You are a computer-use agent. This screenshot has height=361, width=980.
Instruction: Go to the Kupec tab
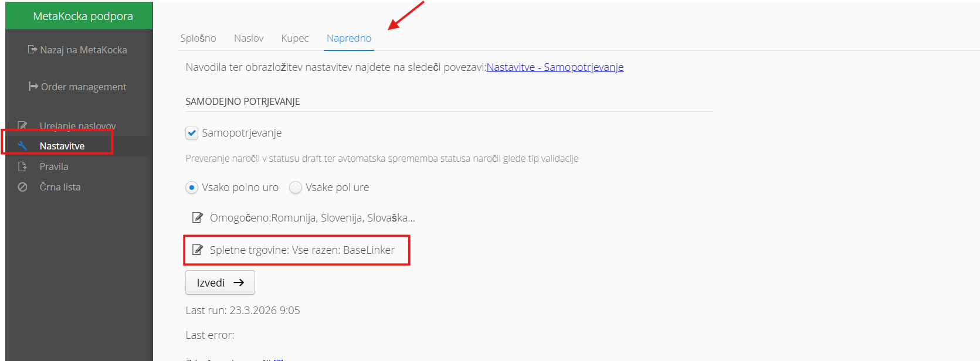[294, 38]
